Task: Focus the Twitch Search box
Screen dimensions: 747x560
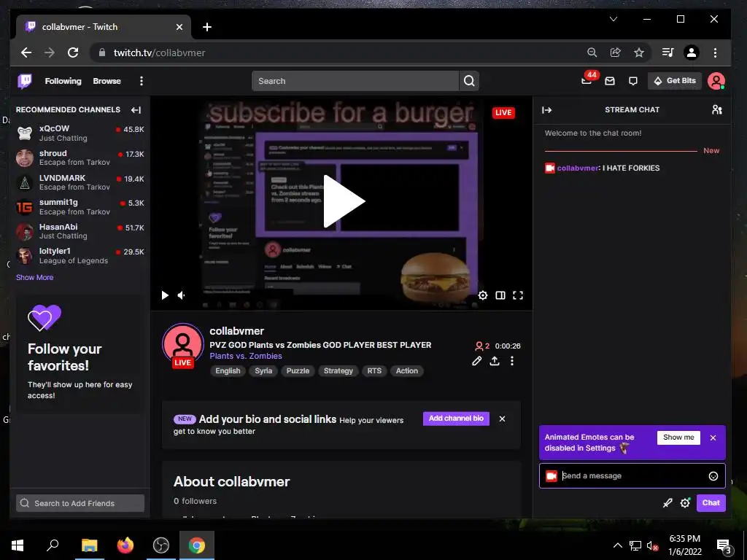Action: click(355, 81)
